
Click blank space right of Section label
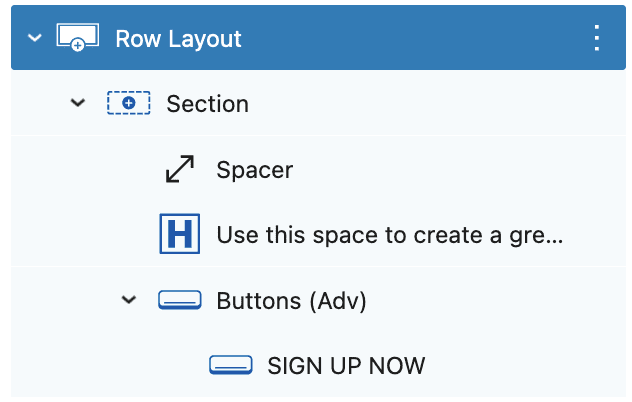click(x=435, y=104)
